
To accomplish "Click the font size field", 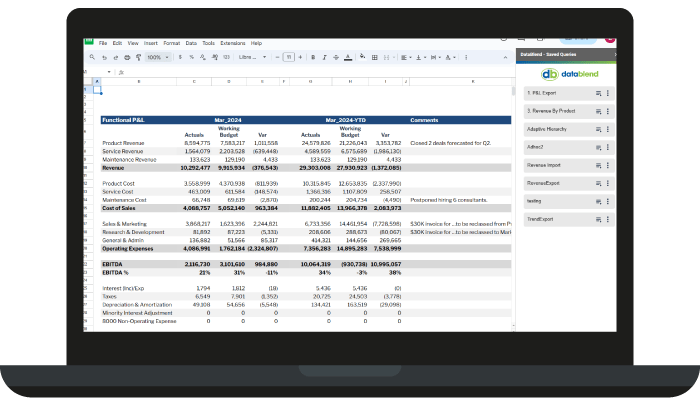I will pyautogui.click(x=289, y=57).
